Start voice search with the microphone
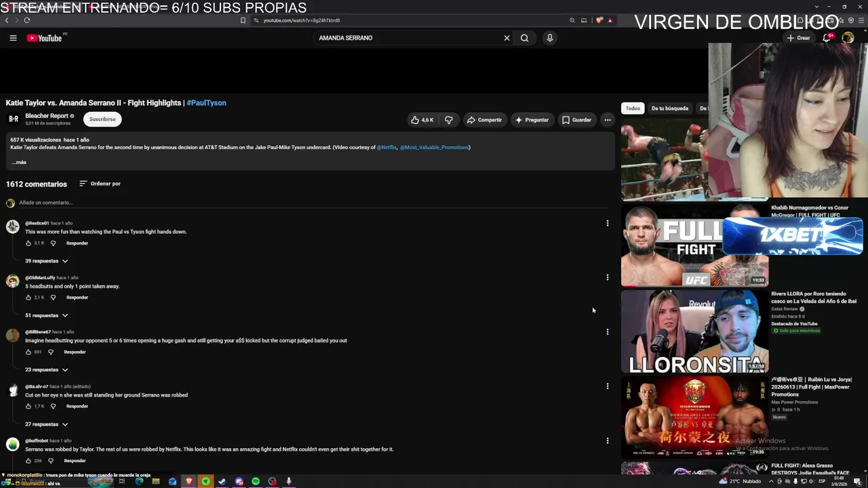The height and width of the screenshot is (488, 868). tap(550, 38)
